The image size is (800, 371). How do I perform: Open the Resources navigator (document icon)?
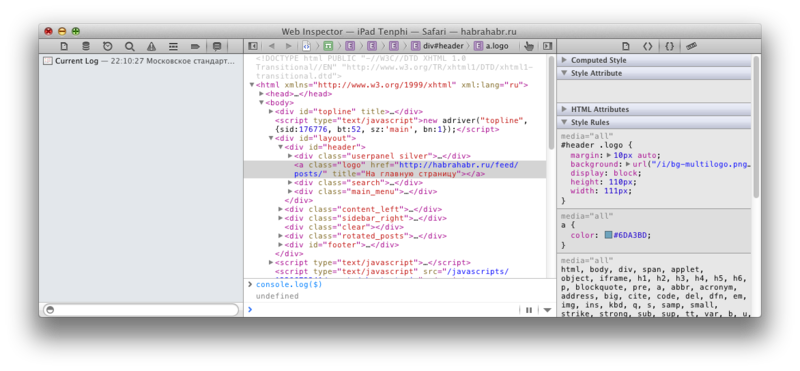coord(64,46)
